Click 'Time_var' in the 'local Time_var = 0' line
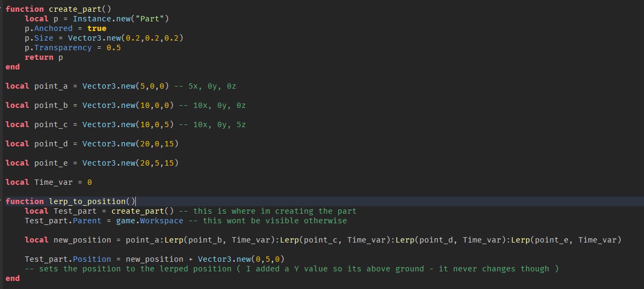This screenshot has width=644, height=289. tap(53, 182)
